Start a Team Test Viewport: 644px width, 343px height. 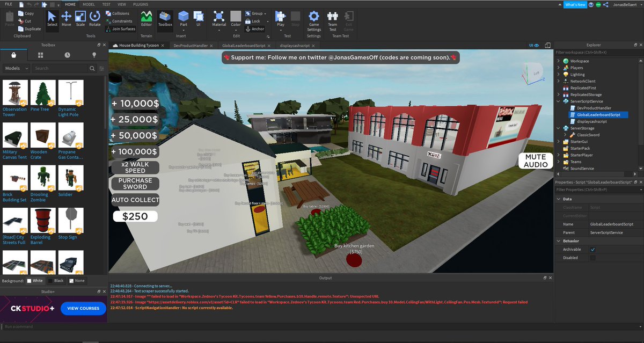333,20
